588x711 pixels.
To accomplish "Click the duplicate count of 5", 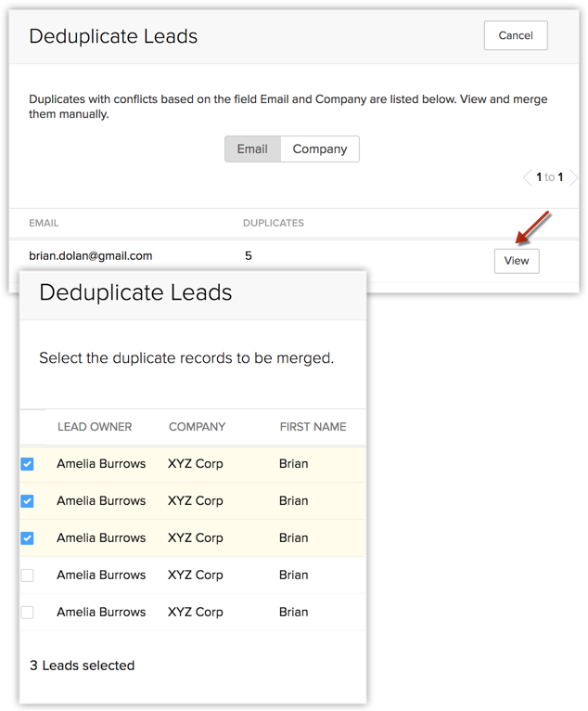I will click(x=248, y=255).
